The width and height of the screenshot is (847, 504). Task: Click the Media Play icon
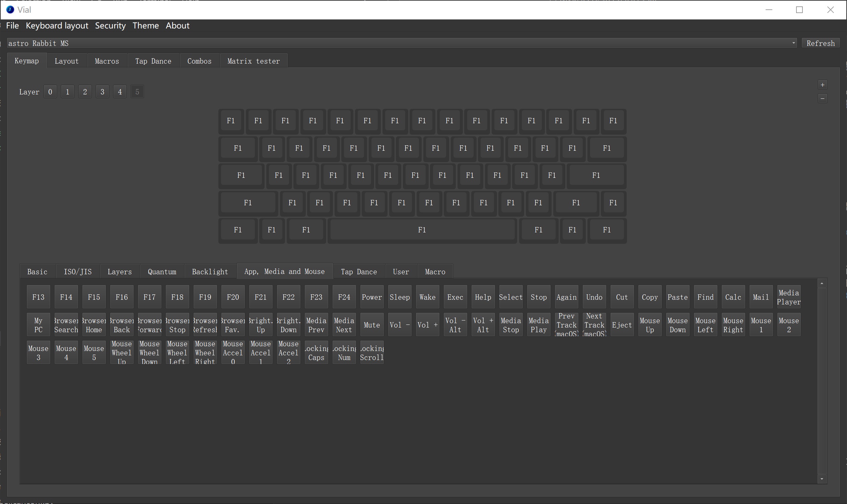tap(538, 325)
